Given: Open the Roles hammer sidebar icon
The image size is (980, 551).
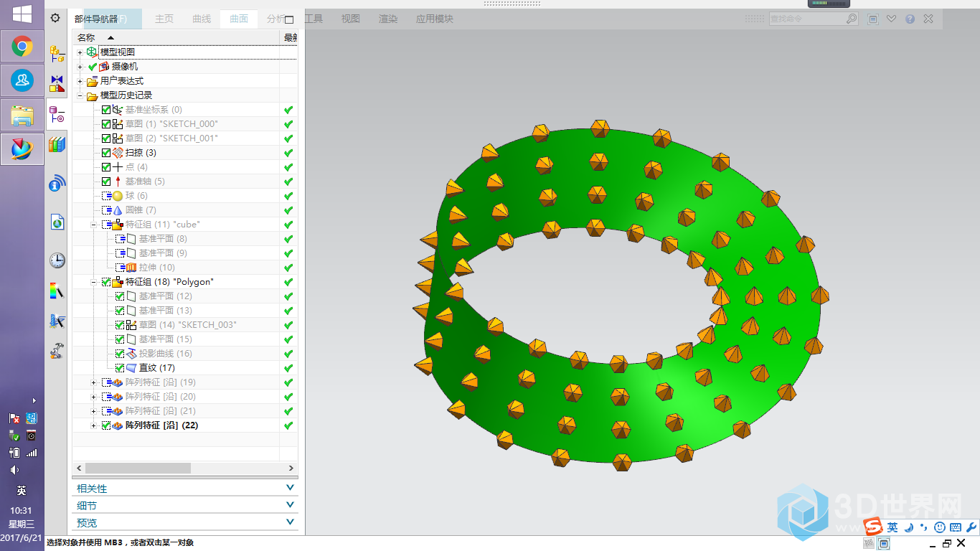Looking at the screenshot, I should pyautogui.click(x=57, y=352).
